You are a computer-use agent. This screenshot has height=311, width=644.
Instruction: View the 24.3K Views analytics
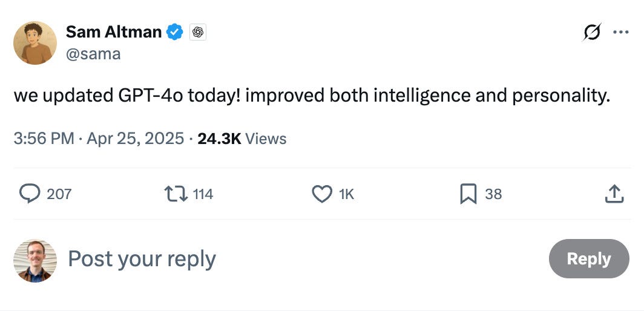(242, 139)
